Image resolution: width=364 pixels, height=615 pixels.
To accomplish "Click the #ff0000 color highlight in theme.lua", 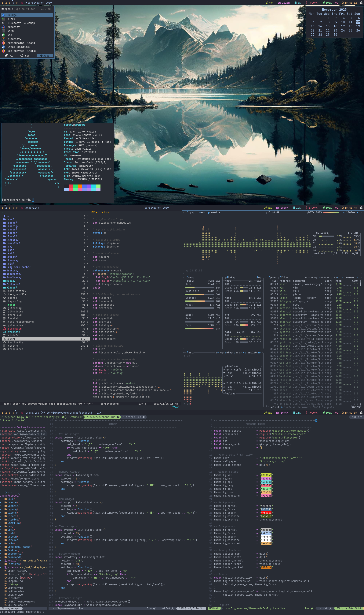I will pyautogui.click(x=266, y=513).
